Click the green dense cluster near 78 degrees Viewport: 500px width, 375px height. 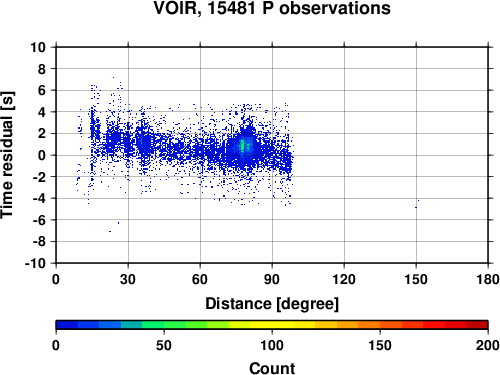tap(243, 146)
